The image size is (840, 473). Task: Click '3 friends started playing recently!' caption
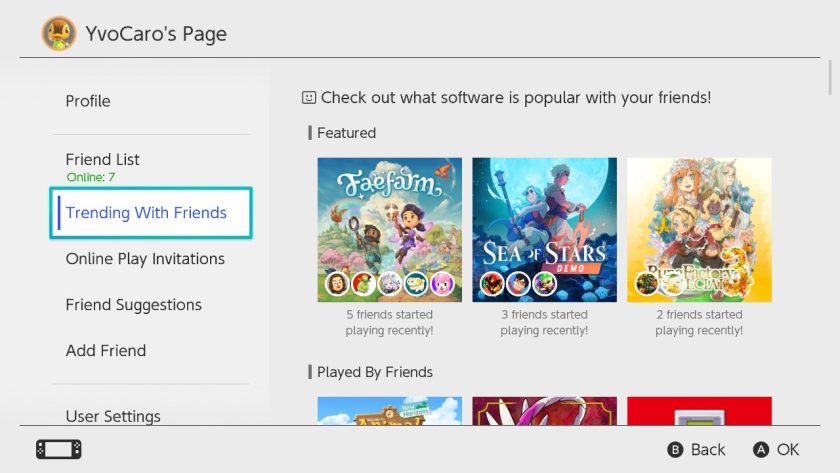(x=544, y=322)
